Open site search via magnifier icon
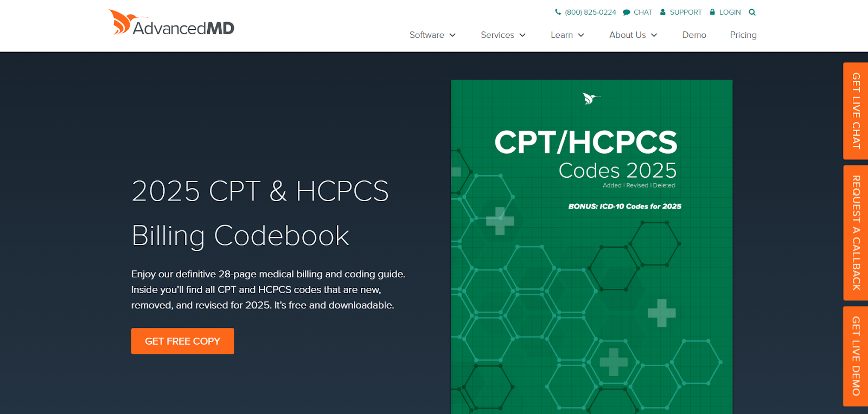Image resolution: width=868 pixels, height=414 pixels. pyautogui.click(x=752, y=12)
